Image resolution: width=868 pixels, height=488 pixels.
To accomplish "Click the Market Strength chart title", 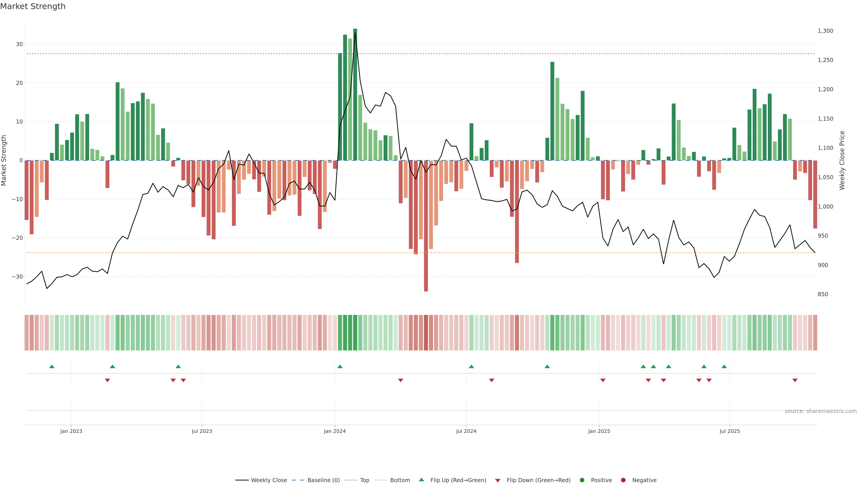I will coord(33,6).
